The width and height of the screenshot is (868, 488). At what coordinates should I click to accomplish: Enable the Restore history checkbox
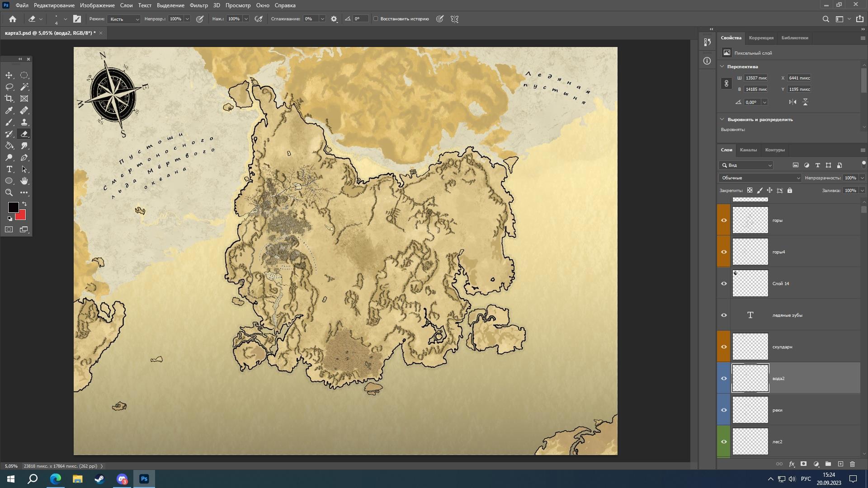point(376,19)
